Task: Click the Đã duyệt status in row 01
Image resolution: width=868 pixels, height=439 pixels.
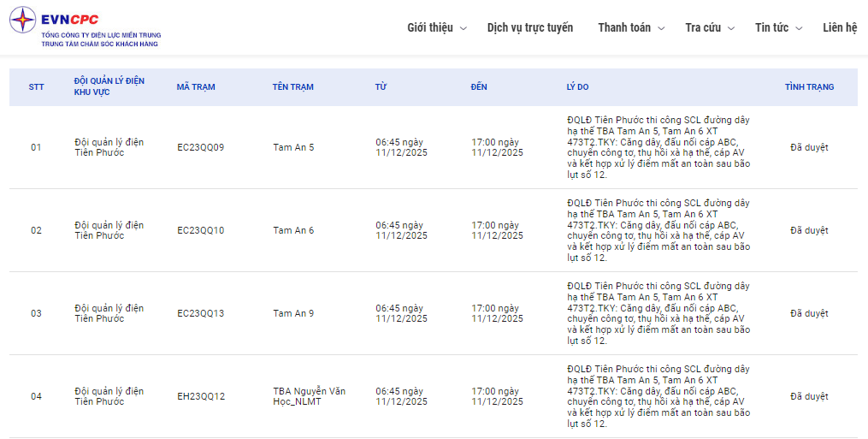Action: pos(809,147)
